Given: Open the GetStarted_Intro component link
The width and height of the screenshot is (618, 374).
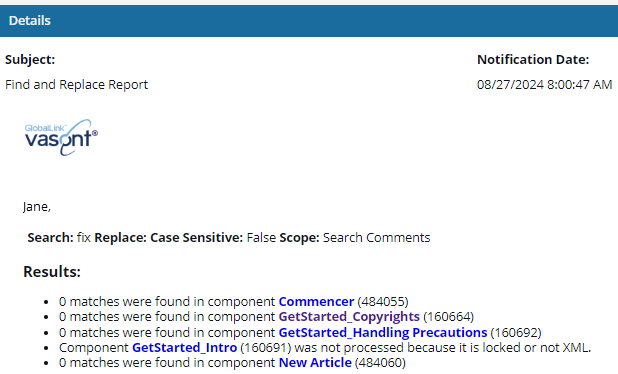Looking at the screenshot, I should pos(184,348).
